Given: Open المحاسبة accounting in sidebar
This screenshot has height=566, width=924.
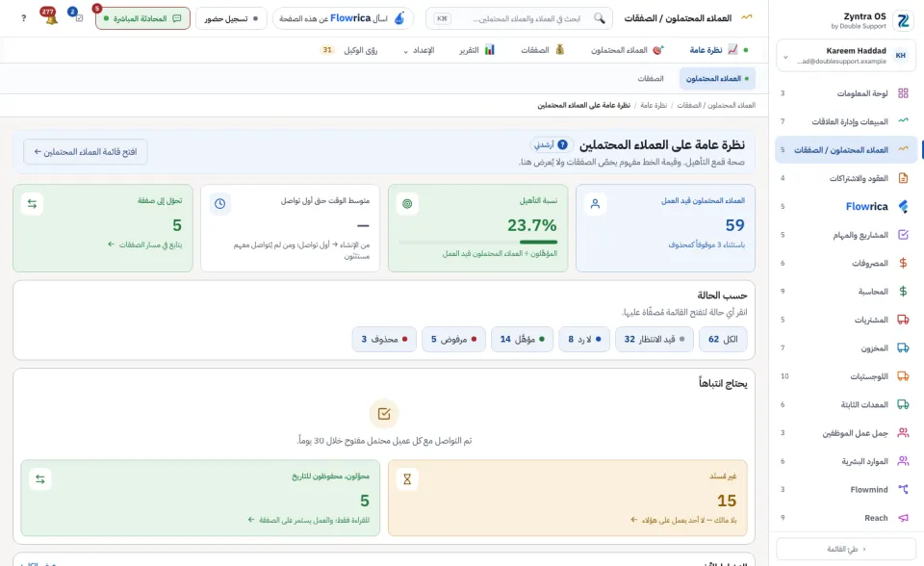Looking at the screenshot, I should pyautogui.click(x=846, y=292).
